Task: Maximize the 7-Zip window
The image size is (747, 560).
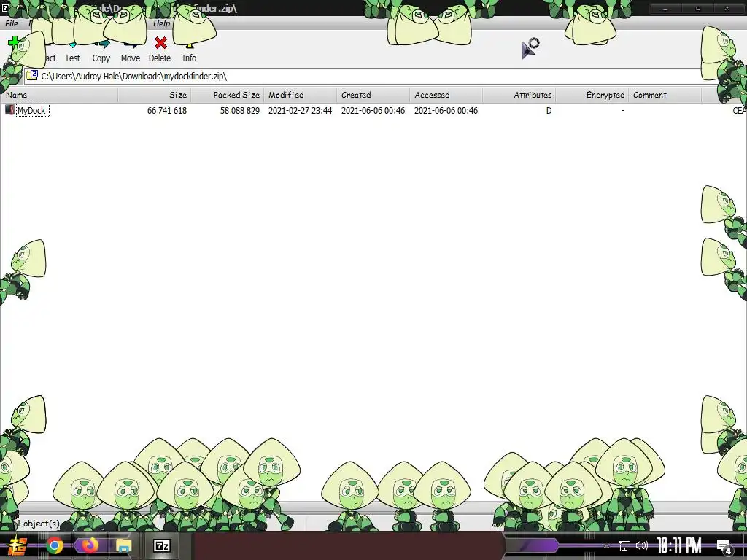Action: point(698,9)
